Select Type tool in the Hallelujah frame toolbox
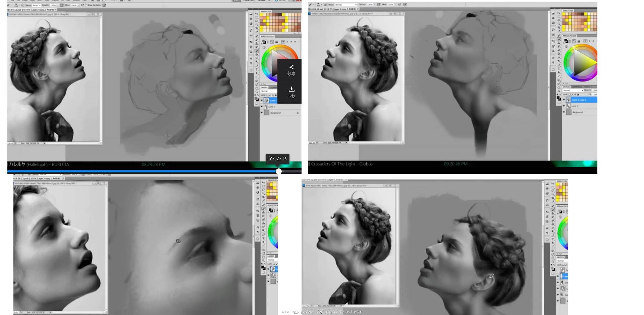Image resolution: width=644 pixels, height=315 pixels. point(257,69)
